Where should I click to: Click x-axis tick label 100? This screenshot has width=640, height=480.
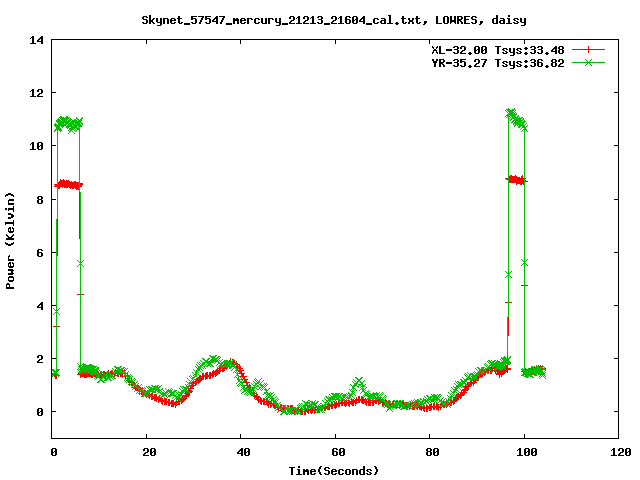(527, 452)
